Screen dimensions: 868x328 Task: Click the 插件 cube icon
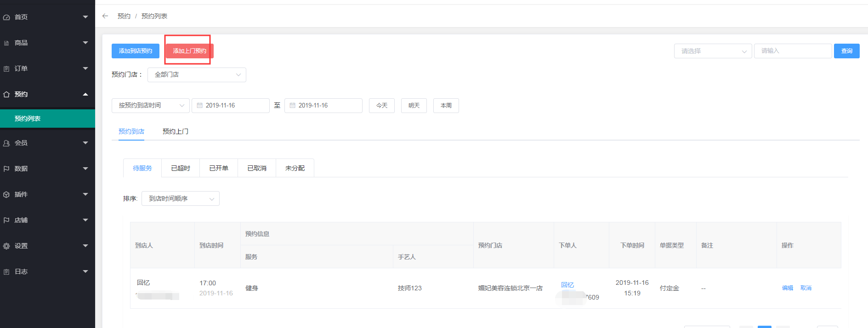pos(6,195)
